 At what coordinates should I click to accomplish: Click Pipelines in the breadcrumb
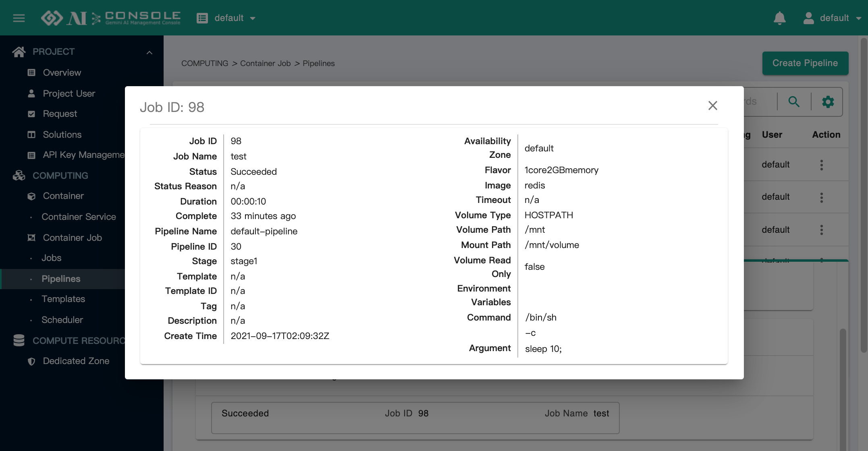319,63
